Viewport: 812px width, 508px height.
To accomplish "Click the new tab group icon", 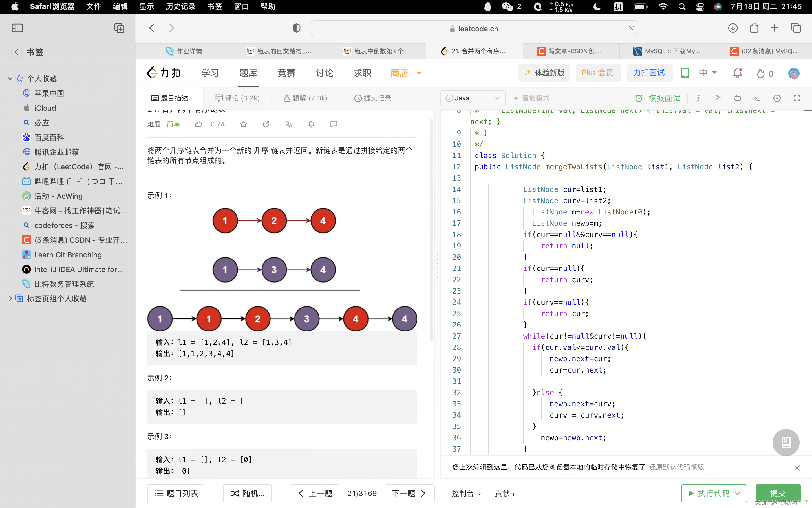I will [x=119, y=28].
